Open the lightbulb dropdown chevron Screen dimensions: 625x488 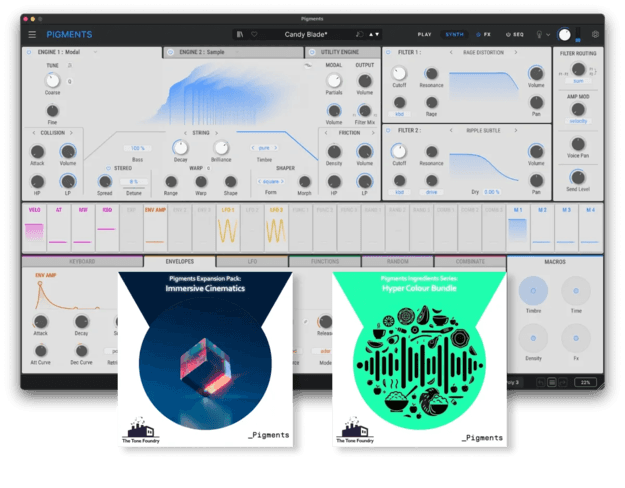(548, 35)
